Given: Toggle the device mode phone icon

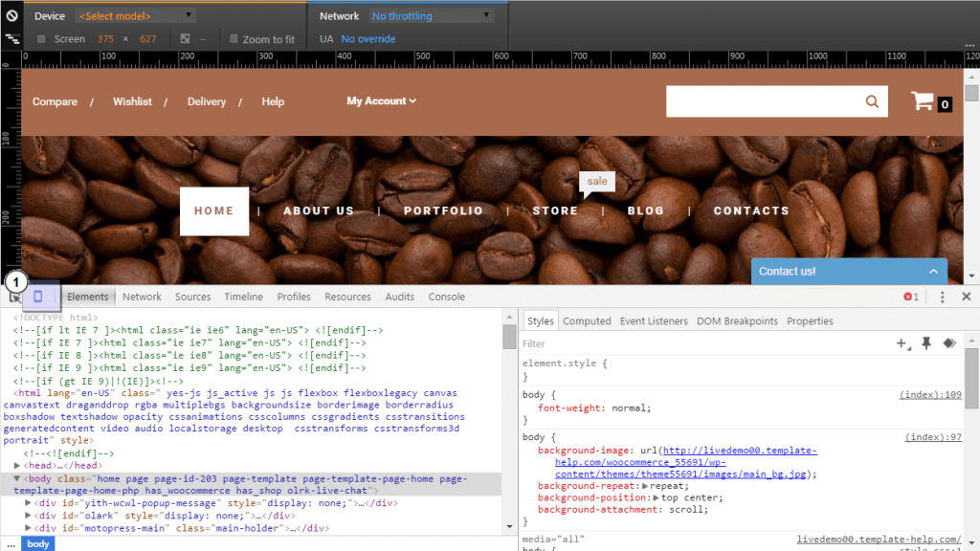Looking at the screenshot, I should click(x=38, y=297).
